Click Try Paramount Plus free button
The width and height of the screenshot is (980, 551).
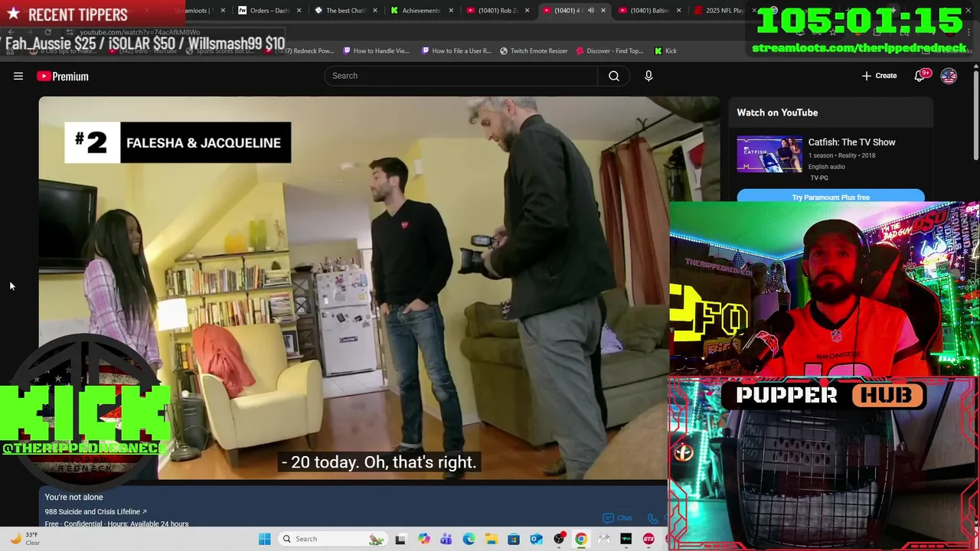tap(831, 197)
